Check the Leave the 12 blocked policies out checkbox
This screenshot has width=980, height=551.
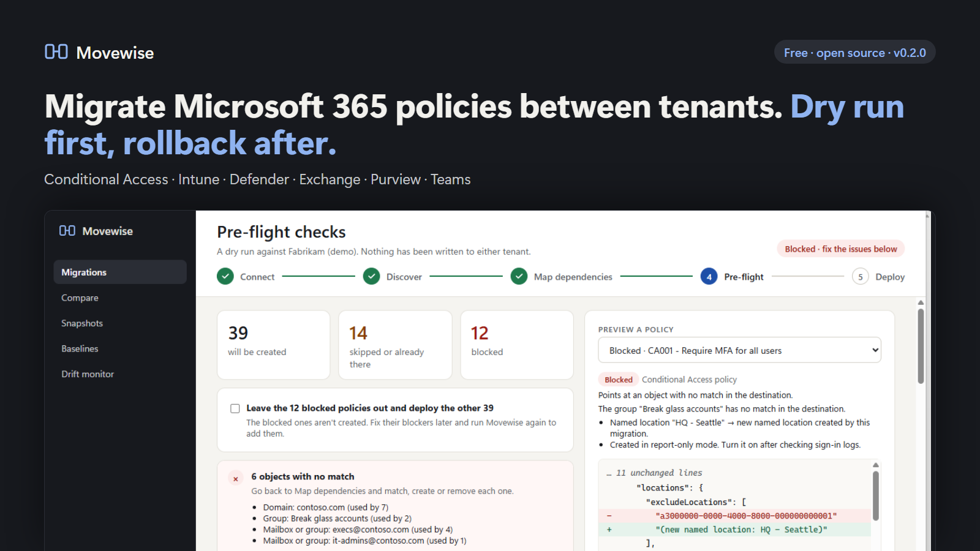click(x=235, y=408)
